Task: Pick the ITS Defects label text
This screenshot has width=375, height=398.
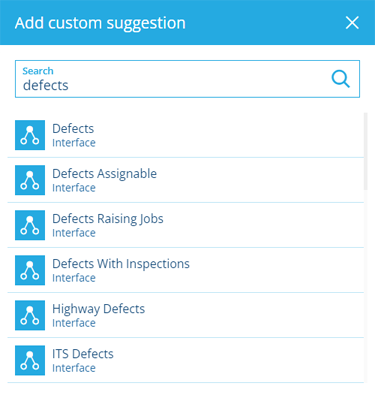Action: pyautogui.click(x=83, y=354)
